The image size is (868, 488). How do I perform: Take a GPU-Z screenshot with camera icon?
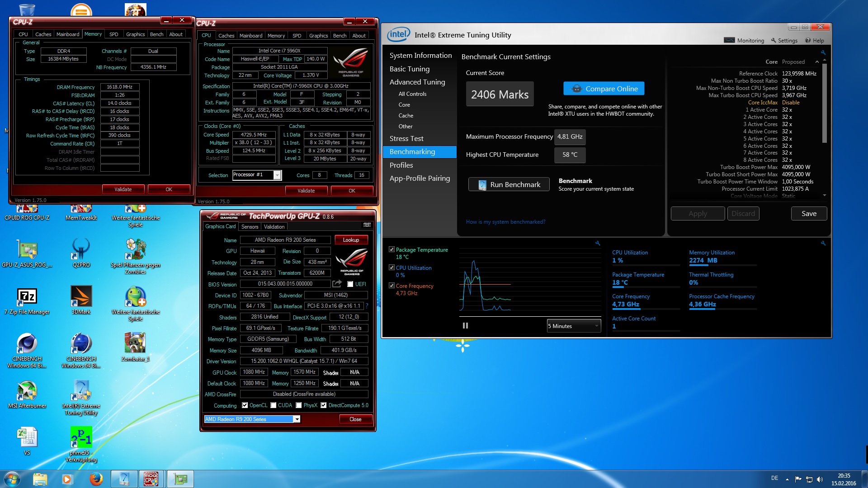(x=367, y=225)
